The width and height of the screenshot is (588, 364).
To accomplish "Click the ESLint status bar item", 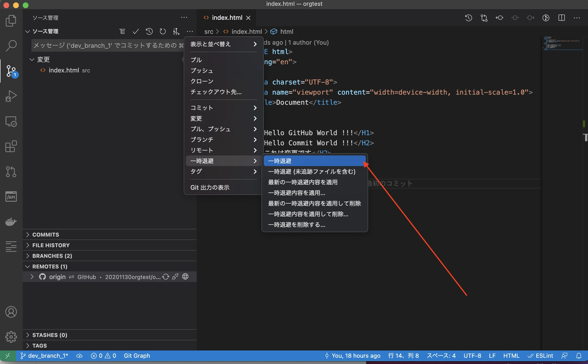I will tap(540, 356).
